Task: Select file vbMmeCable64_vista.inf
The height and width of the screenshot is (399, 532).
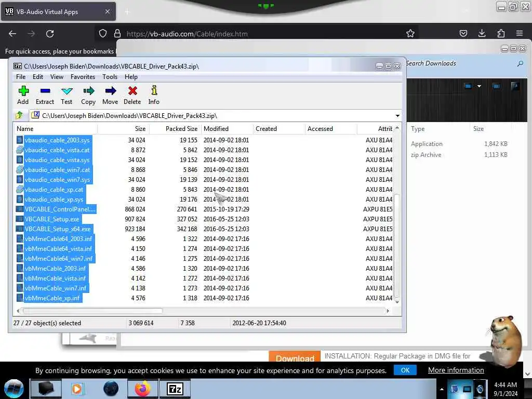Action: point(58,249)
